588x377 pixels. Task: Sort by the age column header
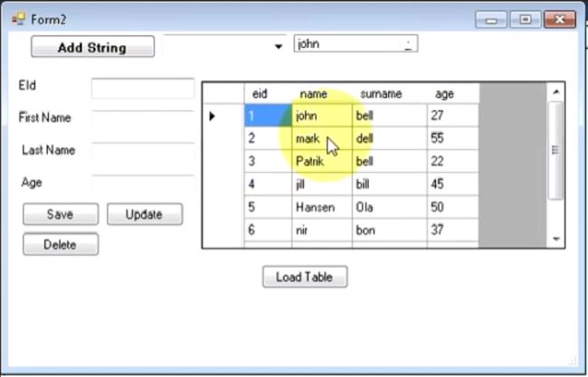452,93
